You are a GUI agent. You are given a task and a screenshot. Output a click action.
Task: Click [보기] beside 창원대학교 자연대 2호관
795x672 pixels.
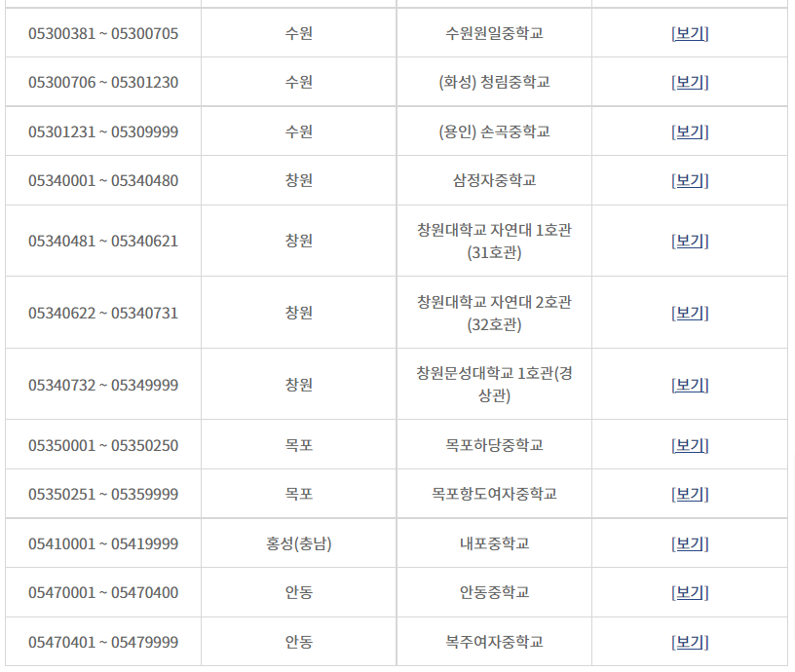point(691,312)
